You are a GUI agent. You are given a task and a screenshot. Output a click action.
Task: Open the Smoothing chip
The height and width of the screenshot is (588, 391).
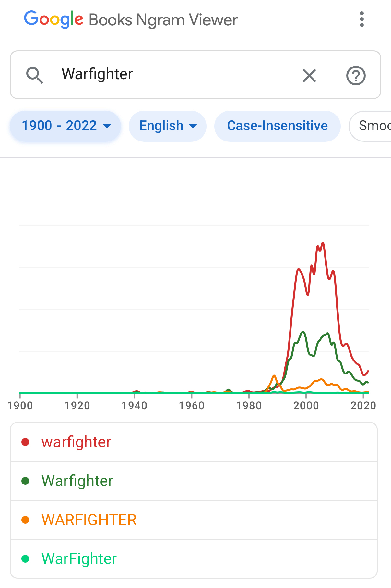pyautogui.click(x=373, y=126)
